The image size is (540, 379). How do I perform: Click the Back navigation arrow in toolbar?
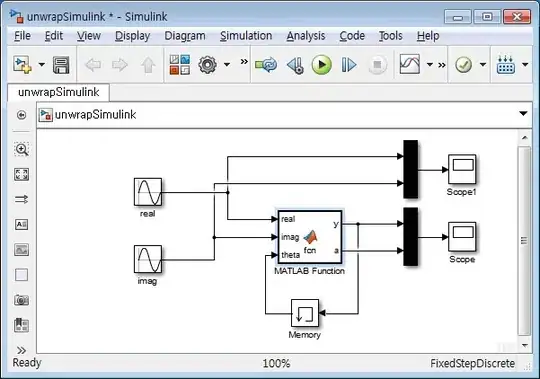pyautogui.click(x=93, y=64)
